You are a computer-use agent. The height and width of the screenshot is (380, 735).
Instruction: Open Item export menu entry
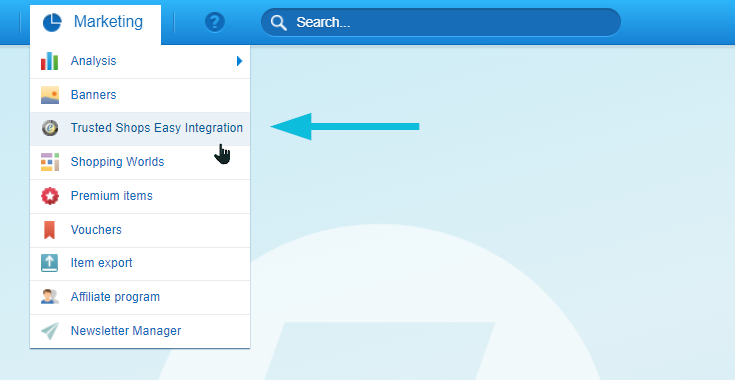(x=140, y=264)
